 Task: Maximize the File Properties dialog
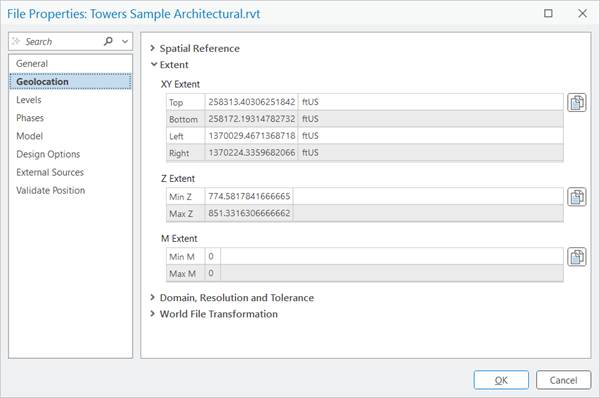coord(548,13)
